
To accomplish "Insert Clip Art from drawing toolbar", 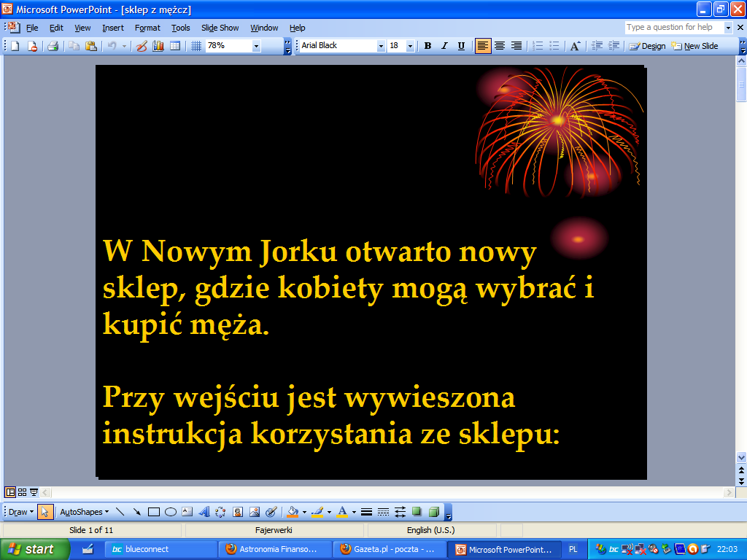I will point(238,512).
